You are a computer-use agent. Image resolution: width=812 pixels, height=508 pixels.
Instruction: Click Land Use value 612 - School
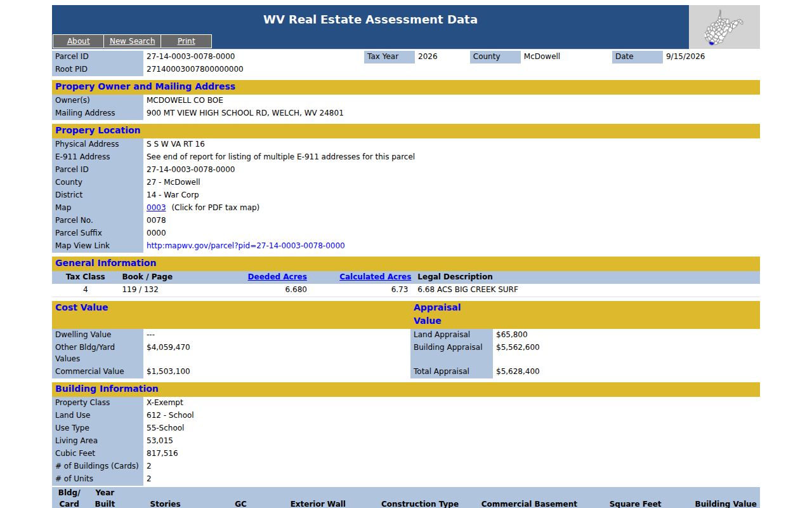170,415
